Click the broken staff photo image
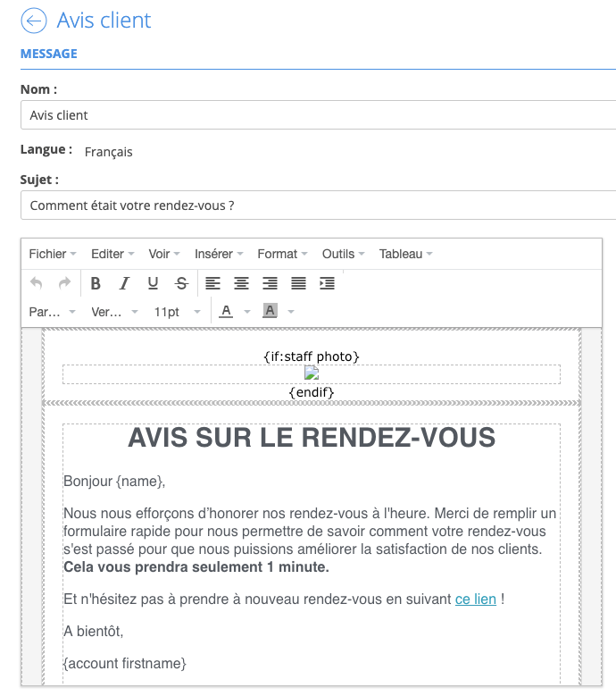The width and height of the screenshot is (616, 696). click(x=312, y=373)
